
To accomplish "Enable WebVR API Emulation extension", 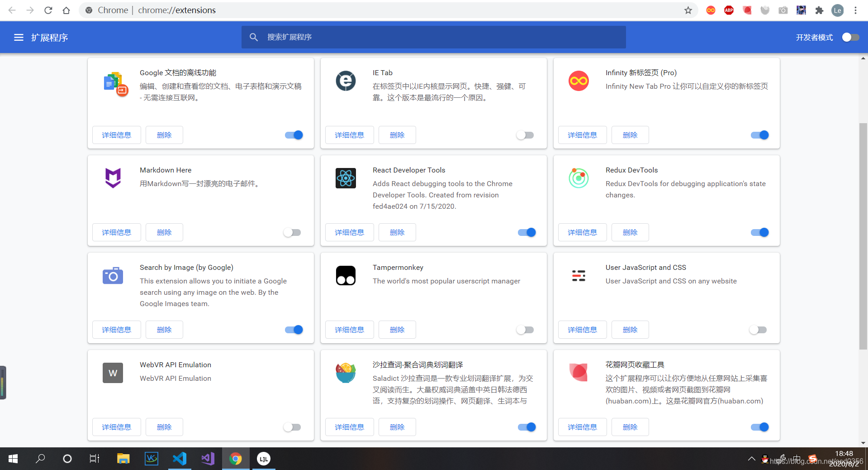I will click(x=292, y=427).
